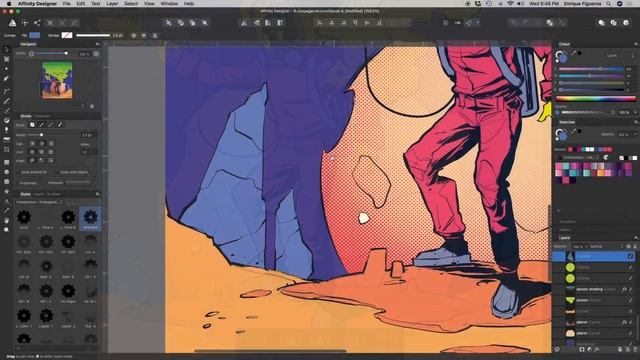The width and height of the screenshot is (640, 360).
Task: Select the Ellipse shape tool
Action: click(x=6, y=172)
